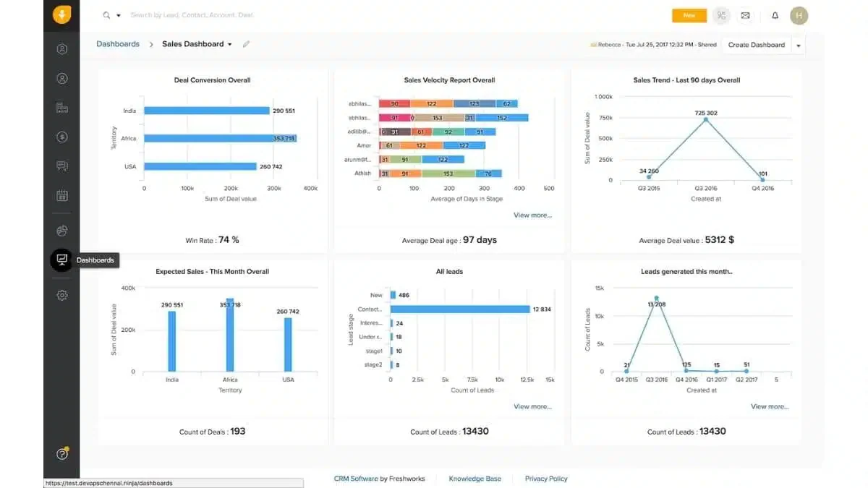This screenshot has height=488, width=868.
Task: Open the Deals dollar icon in the sidebar
Action: 61,137
